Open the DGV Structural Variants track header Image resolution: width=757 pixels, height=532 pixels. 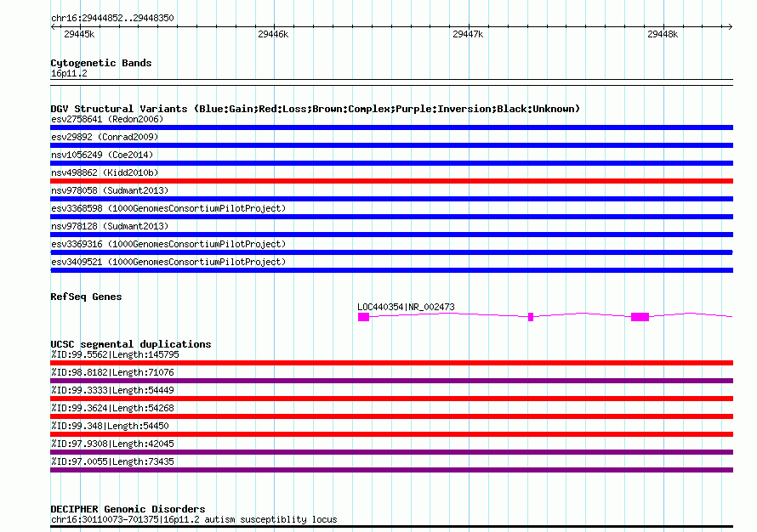coord(316,109)
